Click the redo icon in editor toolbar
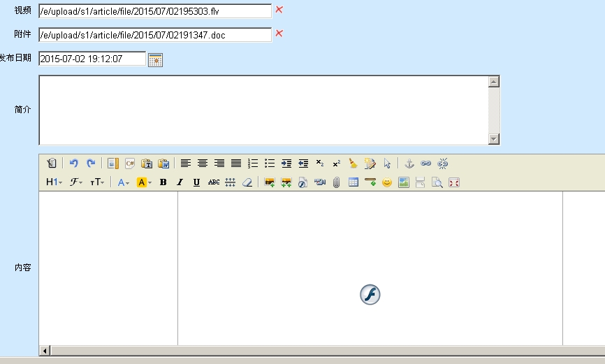Viewport: 605px width, 364px height. pyautogui.click(x=91, y=163)
